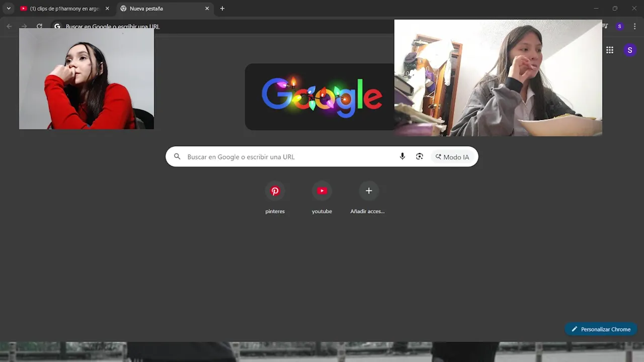
Task: Open the tab search dropdown arrow
Action: [x=9, y=9]
